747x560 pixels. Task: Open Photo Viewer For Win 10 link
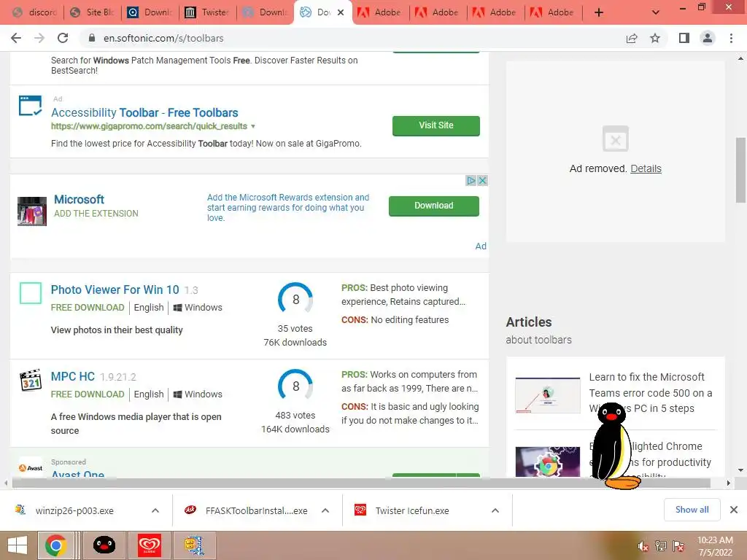(x=115, y=289)
